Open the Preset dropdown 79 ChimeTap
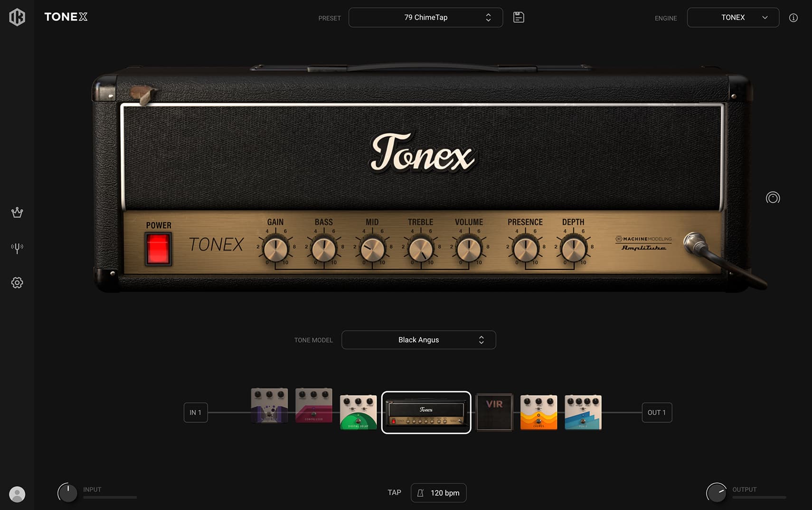This screenshot has height=510, width=812. 425,18
